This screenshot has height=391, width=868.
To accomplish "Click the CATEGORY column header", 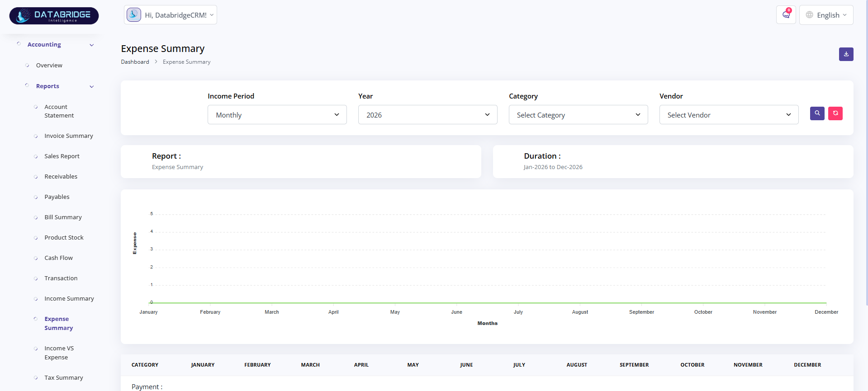I will (x=145, y=365).
